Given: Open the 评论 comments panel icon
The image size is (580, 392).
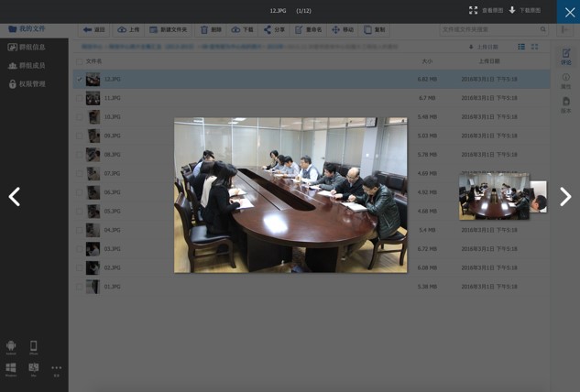Looking at the screenshot, I should click(565, 56).
